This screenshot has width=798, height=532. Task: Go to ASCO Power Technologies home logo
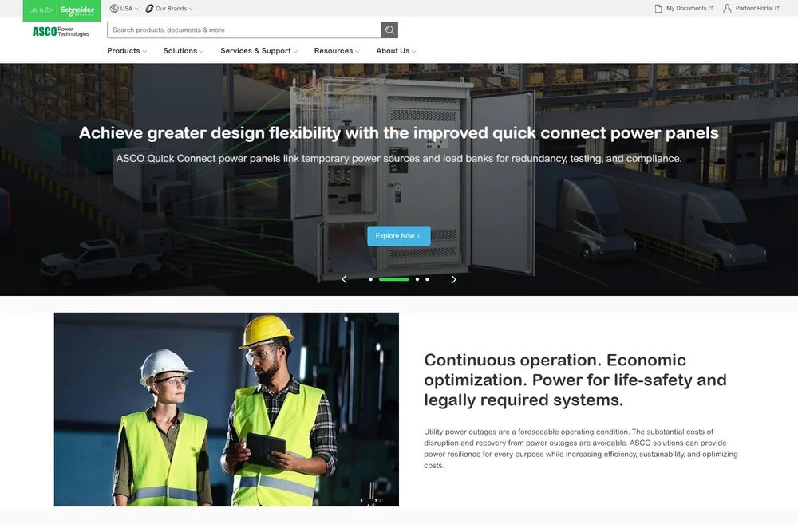coord(61,32)
